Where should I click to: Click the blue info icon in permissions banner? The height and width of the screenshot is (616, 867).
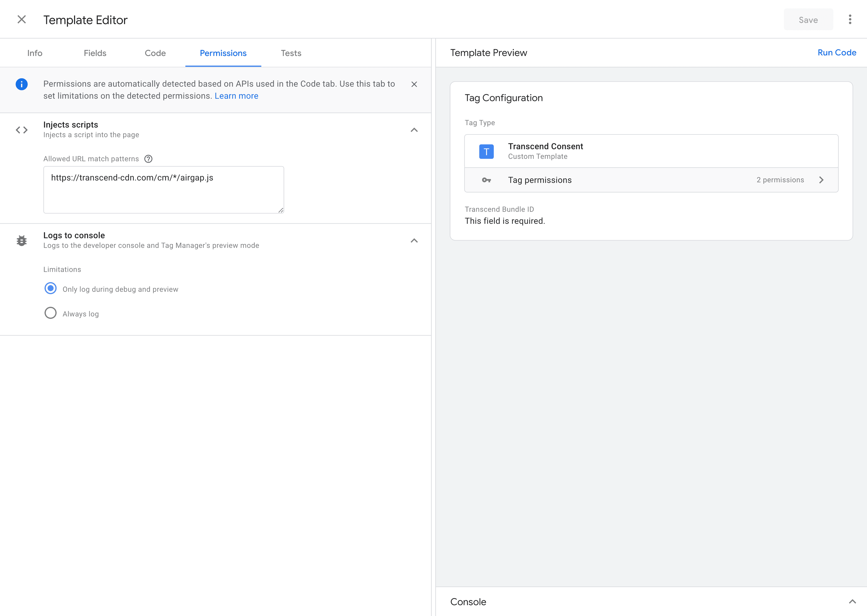pyautogui.click(x=22, y=84)
